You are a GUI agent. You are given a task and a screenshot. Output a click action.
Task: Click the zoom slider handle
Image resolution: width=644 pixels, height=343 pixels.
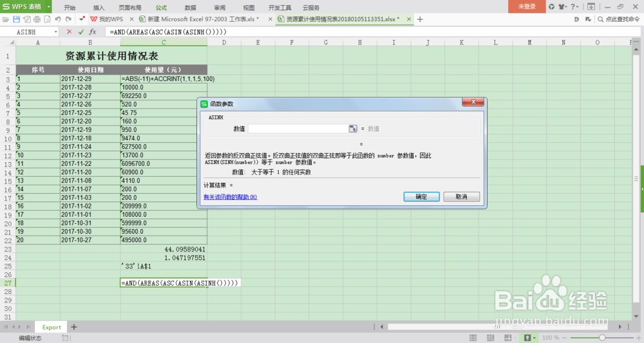[602, 338]
